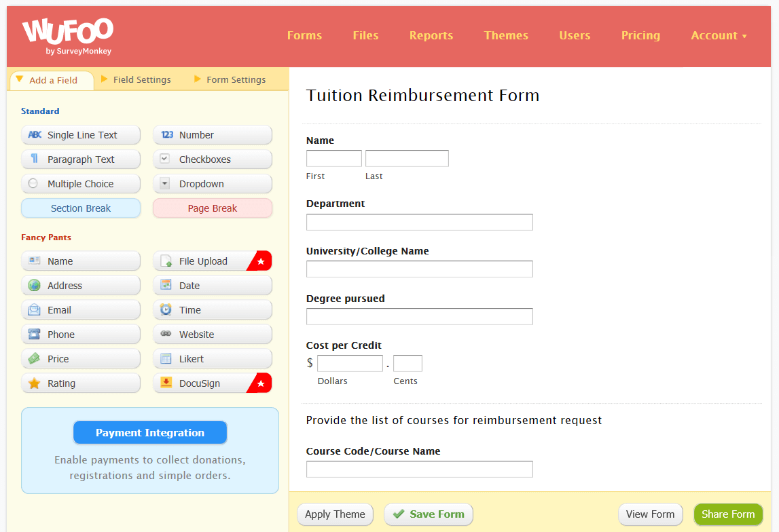
Task: Insert the Price field
Action: pyautogui.click(x=80, y=359)
